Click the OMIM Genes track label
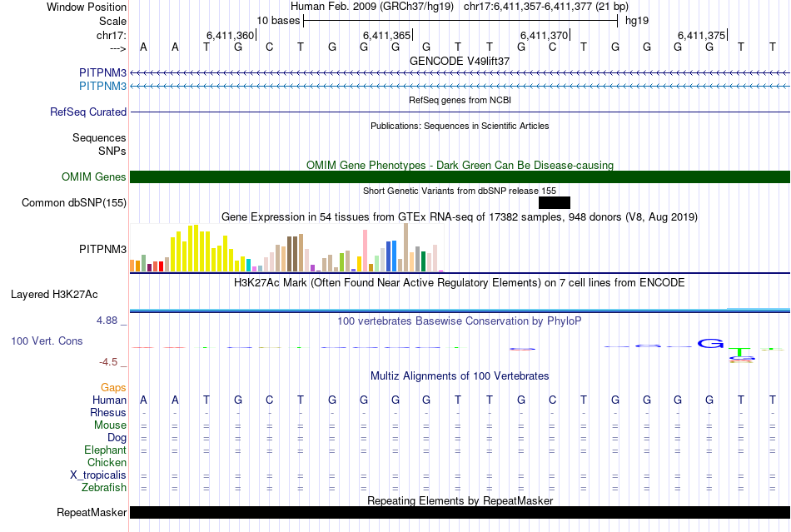 [93, 177]
